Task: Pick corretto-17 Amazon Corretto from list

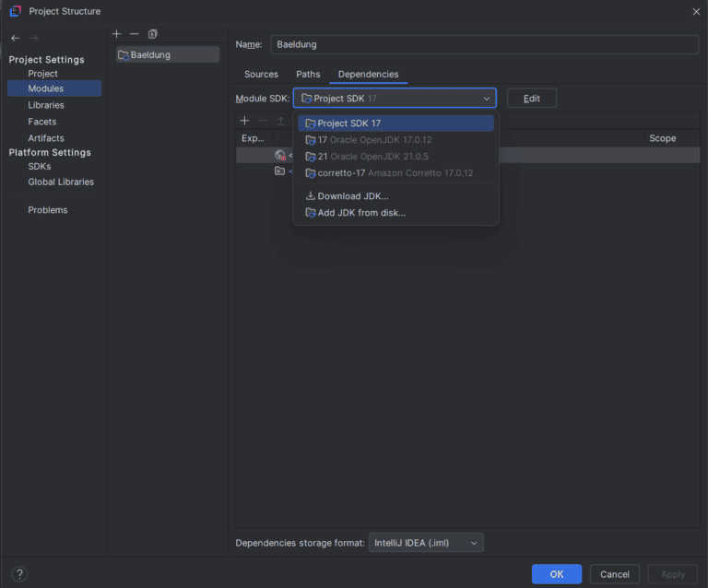Action: click(395, 173)
